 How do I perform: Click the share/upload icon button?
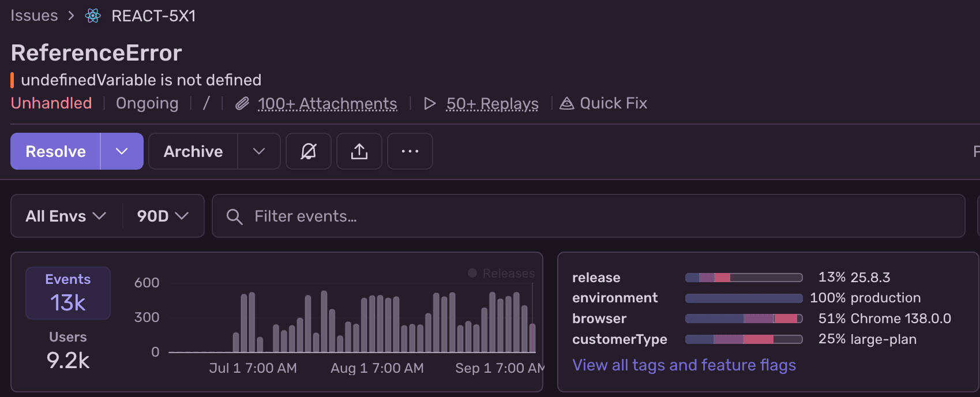click(359, 151)
